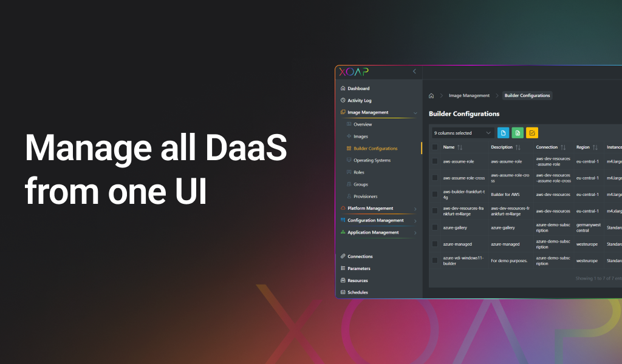This screenshot has width=622, height=364.
Task: Click the Schedules calendar icon
Action: 343,292
